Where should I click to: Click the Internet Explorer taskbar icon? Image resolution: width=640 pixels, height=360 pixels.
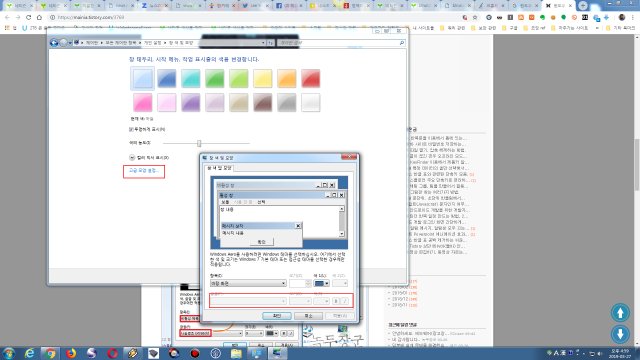29,353
